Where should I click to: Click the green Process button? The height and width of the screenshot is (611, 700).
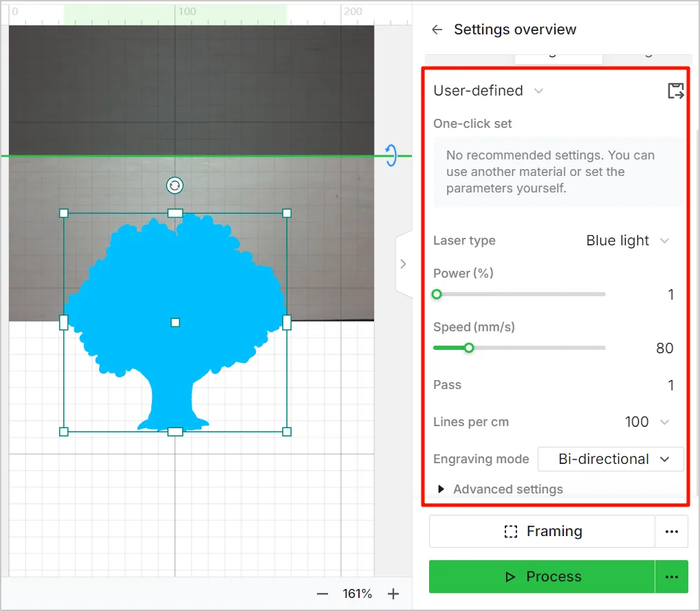point(542,577)
